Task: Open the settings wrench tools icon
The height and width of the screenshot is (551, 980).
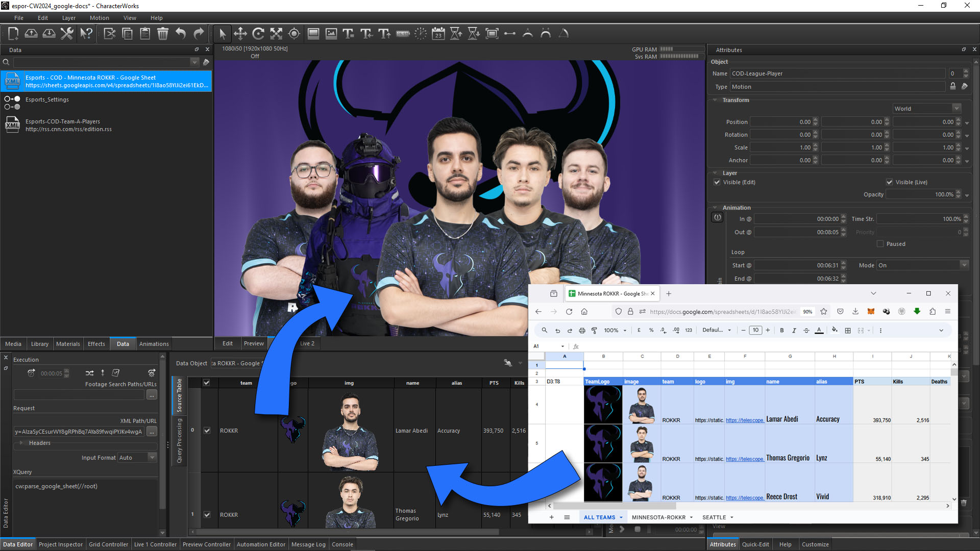Action: tap(67, 34)
